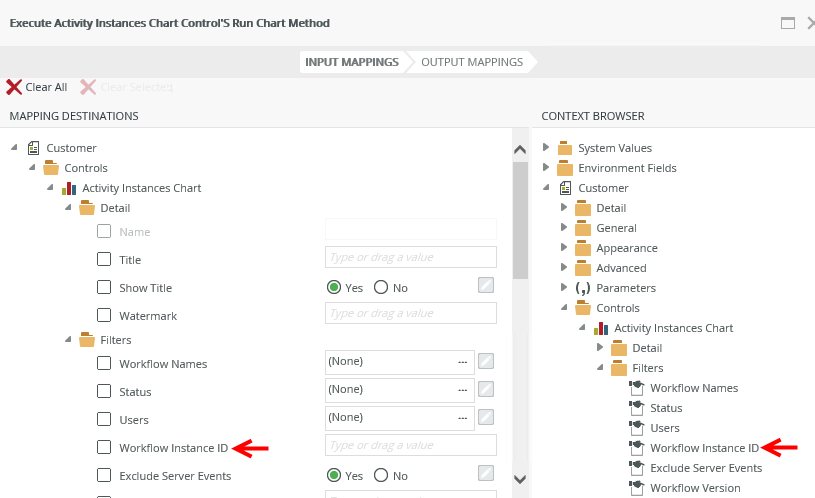
Task: Switch to the Input Mappings tab
Action: (352, 62)
